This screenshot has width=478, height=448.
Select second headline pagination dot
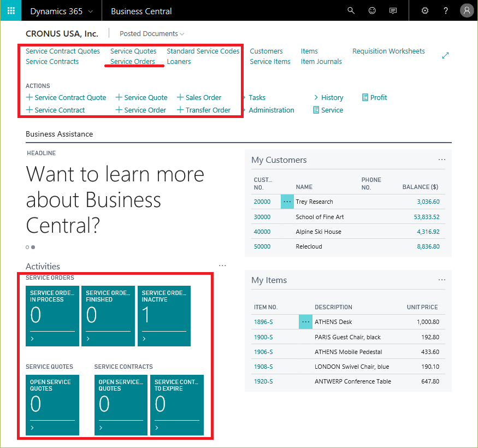pyautogui.click(x=33, y=247)
